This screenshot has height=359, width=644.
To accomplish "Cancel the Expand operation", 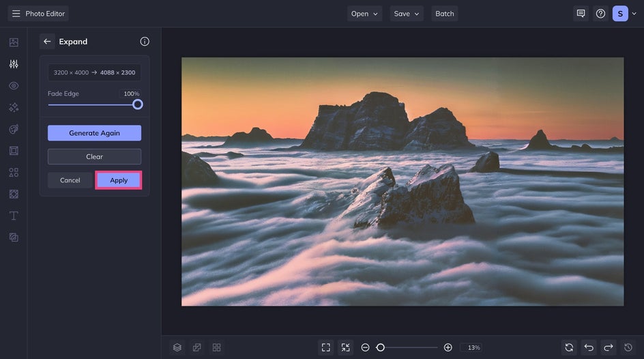I will (x=70, y=180).
